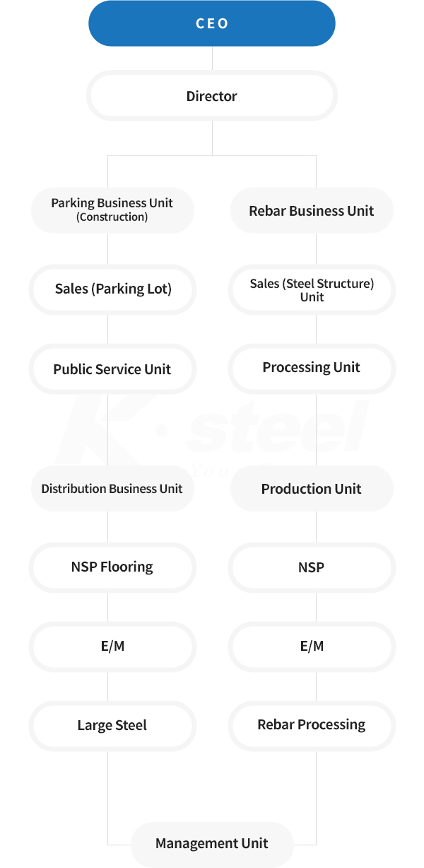Screen dimensions: 424x868
Task: Click Sales (Steel Structure) Unit
Action: pyautogui.click(x=312, y=289)
